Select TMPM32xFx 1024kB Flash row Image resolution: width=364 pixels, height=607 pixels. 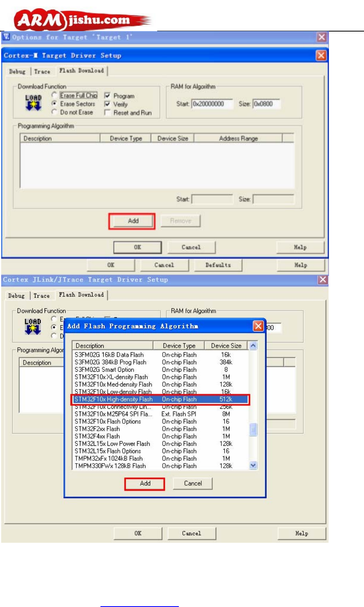pos(161,458)
